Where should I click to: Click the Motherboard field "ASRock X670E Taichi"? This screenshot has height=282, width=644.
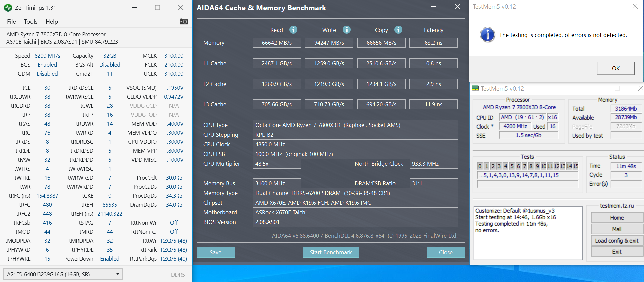[x=355, y=212]
